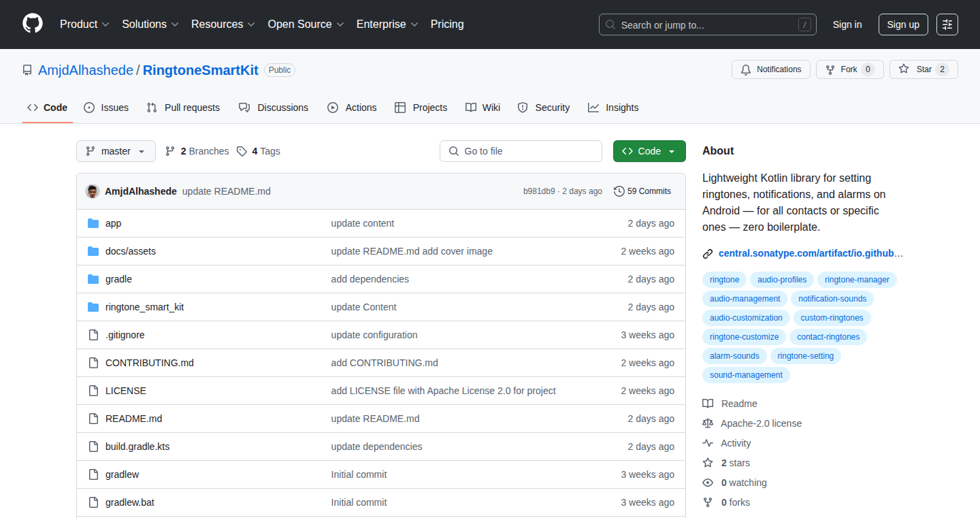Star the RingtoneSmartKit repository
This screenshot has height=518, width=980.
[924, 69]
